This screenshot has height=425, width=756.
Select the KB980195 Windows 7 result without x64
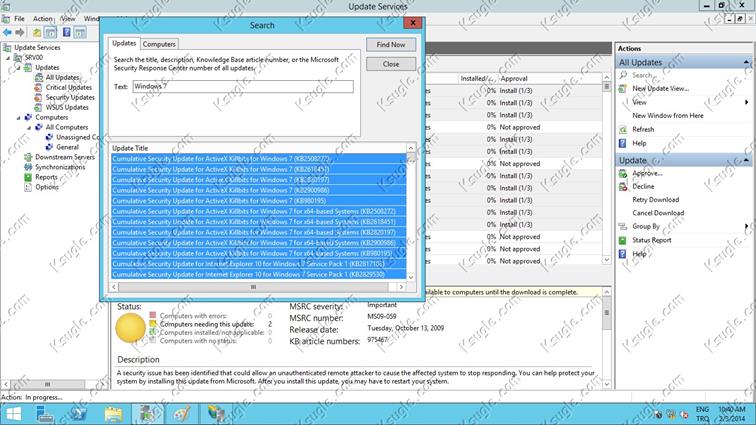click(258, 201)
